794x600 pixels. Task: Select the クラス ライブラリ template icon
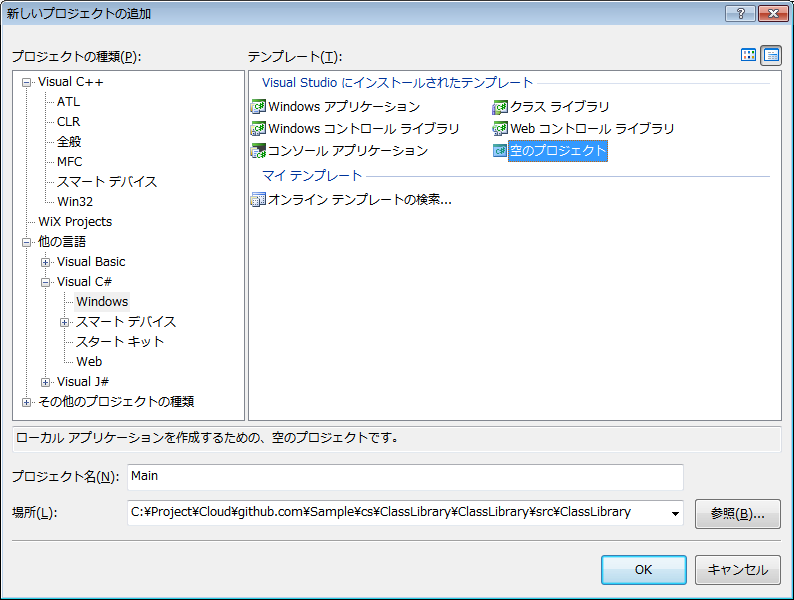500,107
